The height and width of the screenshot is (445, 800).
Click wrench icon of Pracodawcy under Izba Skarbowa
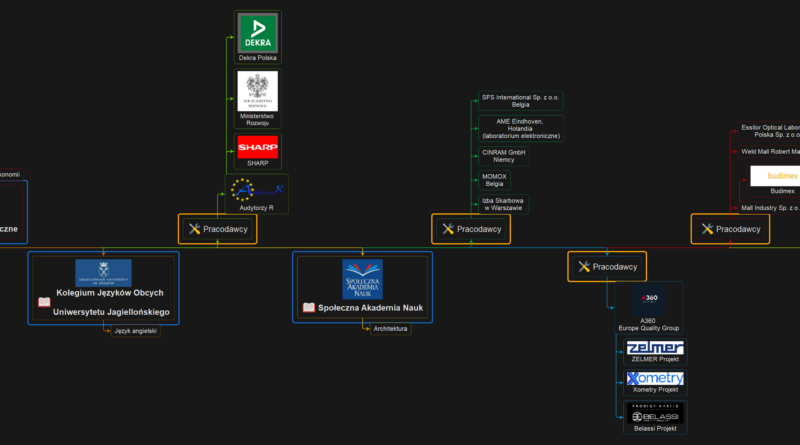[448, 229]
